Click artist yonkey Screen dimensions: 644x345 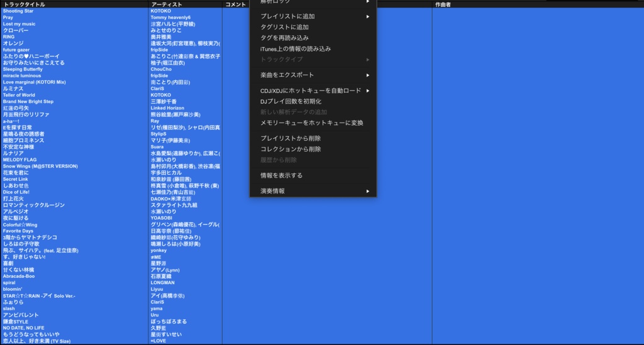point(158,250)
